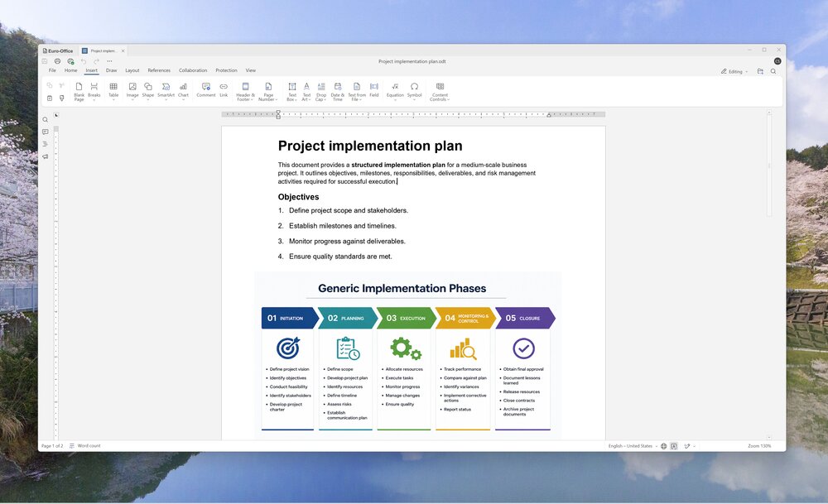828x504 pixels.
Task: Insert an Equation
Action: [395, 91]
